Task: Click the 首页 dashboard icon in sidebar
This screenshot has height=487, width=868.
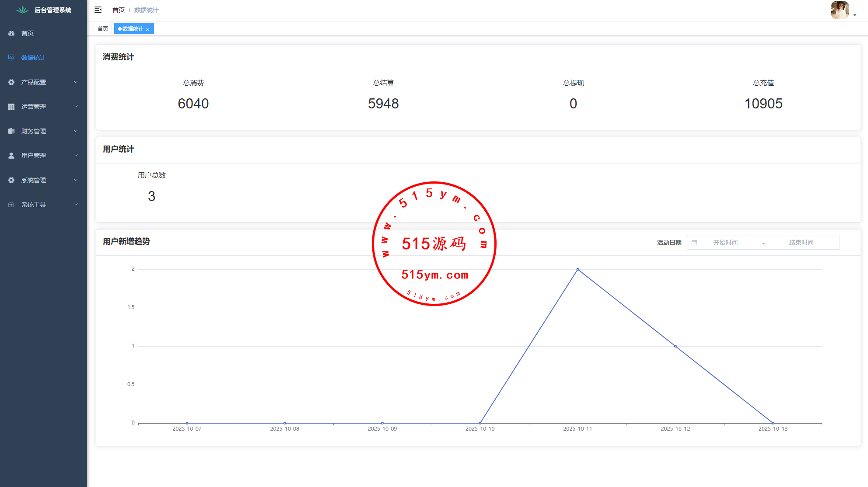Action: [11, 33]
